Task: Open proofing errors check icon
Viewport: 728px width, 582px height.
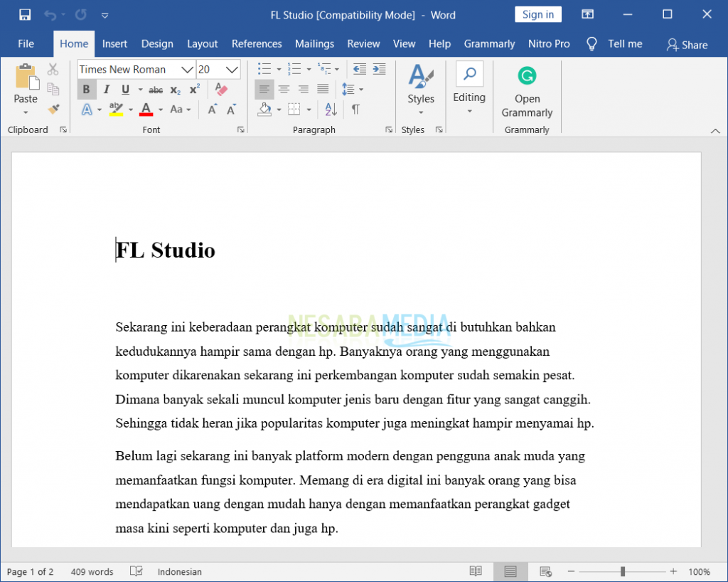Action: tap(136, 571)
